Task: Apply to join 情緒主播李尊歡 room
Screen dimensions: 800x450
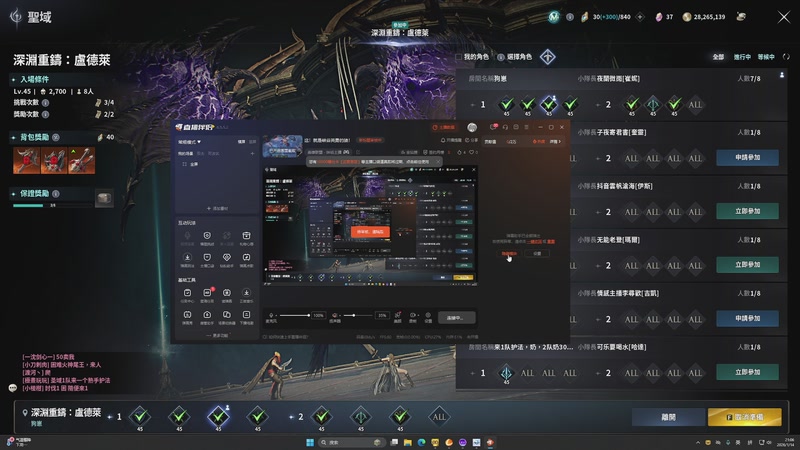Action: tap(747, 318)
